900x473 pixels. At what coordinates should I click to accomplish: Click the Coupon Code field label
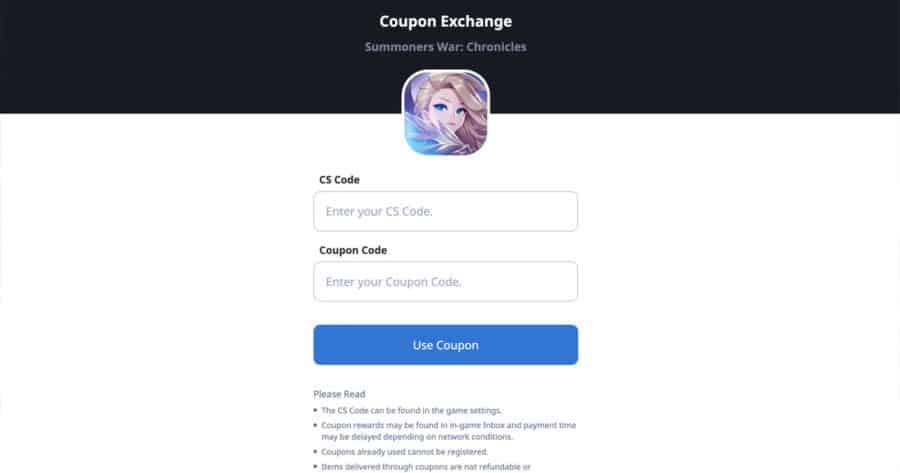pos(353,250)
